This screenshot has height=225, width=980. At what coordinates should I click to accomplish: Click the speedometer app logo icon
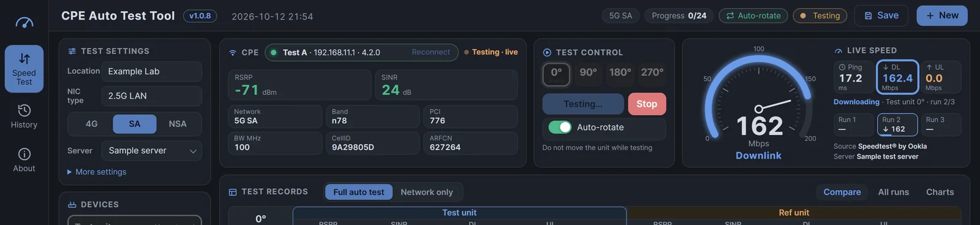tap(24, 23)
